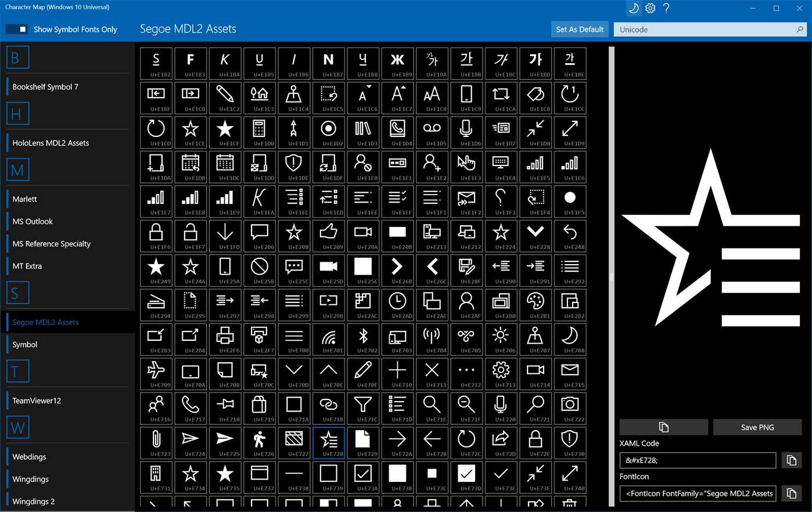Viewport: 812px width, 512px height.
Task: Select the magnifier glyph U+E71E
Action: 432,409
